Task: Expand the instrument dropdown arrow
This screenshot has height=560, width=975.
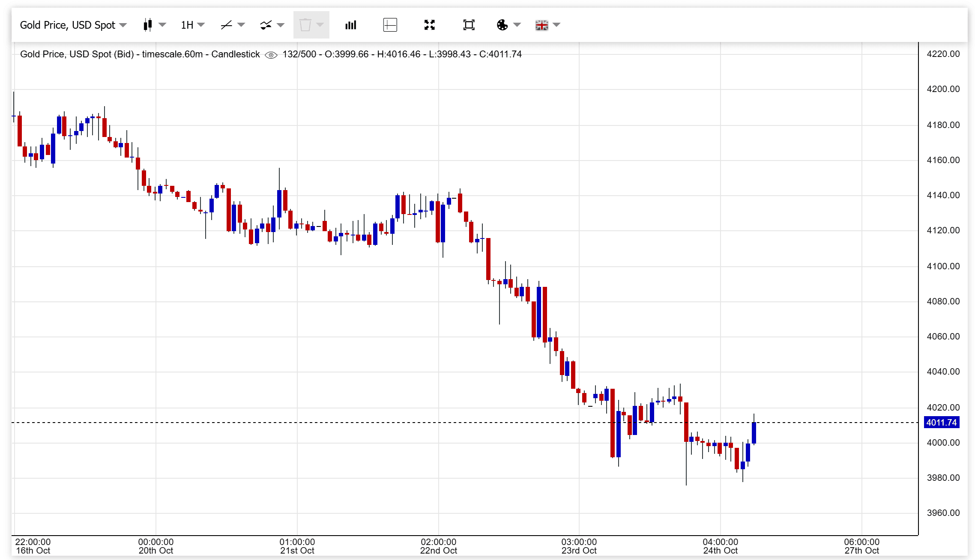Action: (x=123, y=25)
